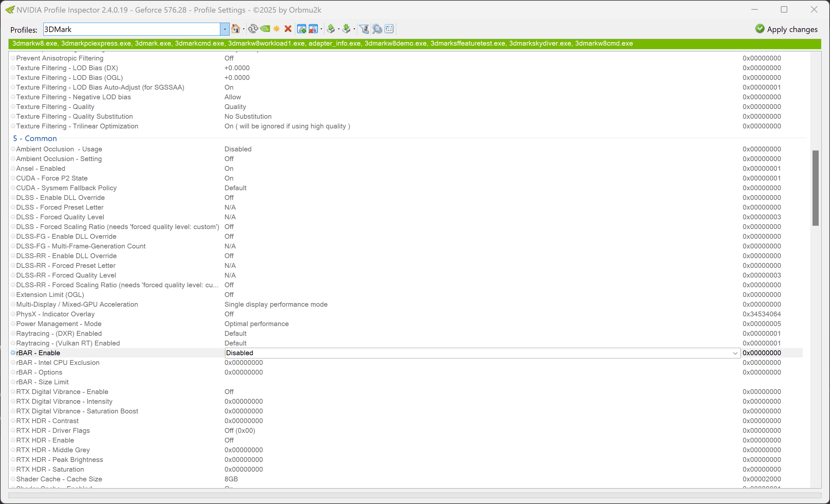Toggle show customized settings only filter
This screenshot has width=830, height=504.
click(364, 29)
